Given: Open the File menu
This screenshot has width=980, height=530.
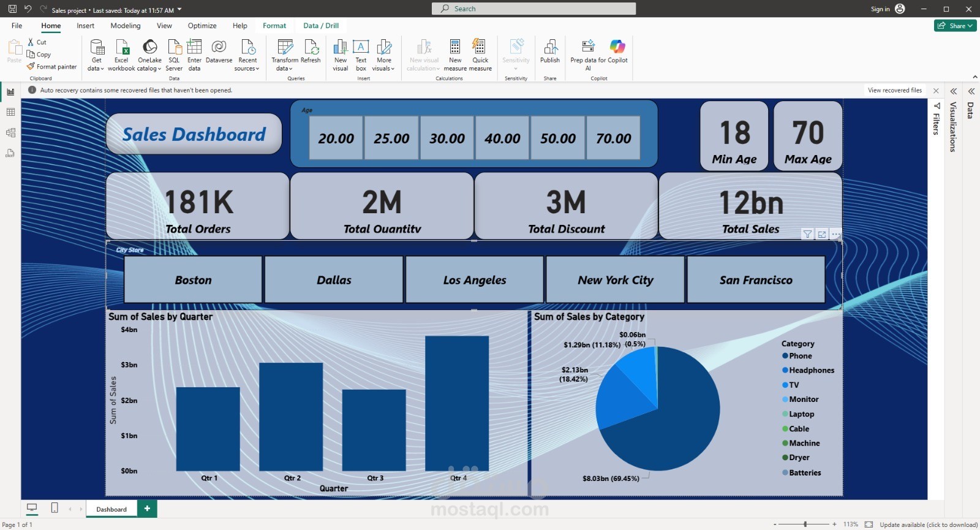Looking at the screenshot, I should (x=17, y=26).
